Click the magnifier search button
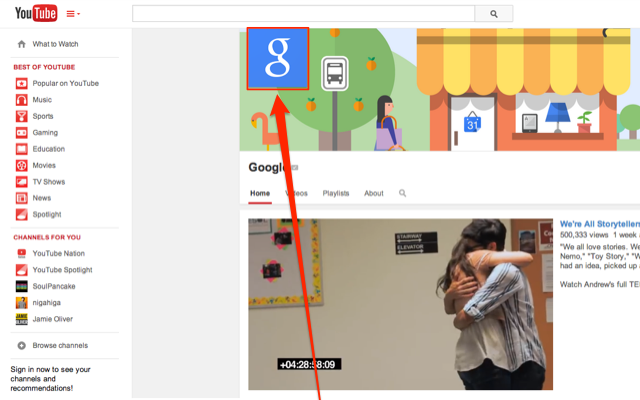Image resolution: width=640 pixels, height=400 pixels. click(x=493, y=14)
